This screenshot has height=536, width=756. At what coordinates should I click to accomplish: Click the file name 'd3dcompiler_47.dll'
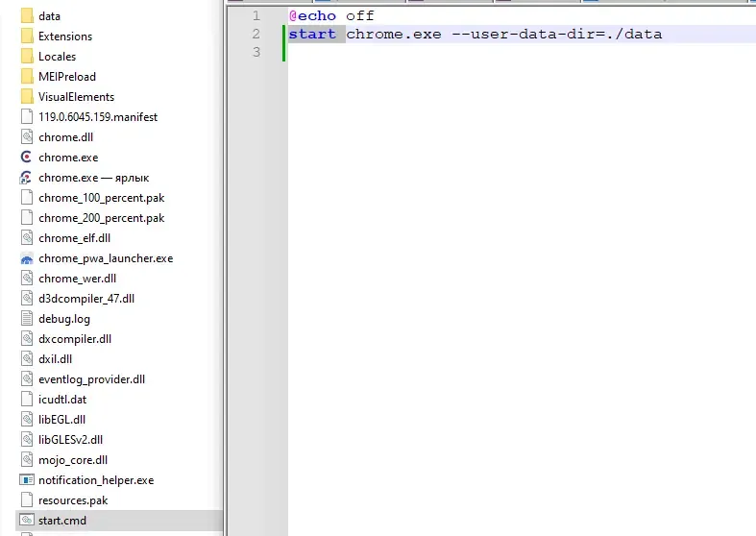pos(86,299)
